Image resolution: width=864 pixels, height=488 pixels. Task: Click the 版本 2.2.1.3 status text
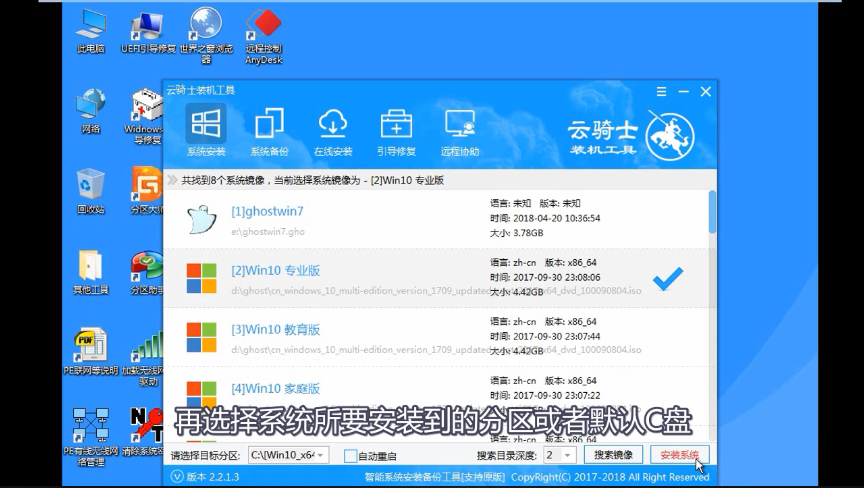click(x=213, y=477)
